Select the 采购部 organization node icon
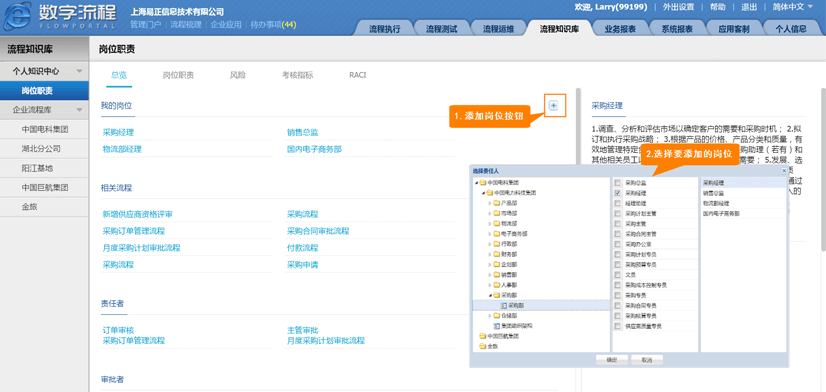Image resolution: width=826 pixels, height=392 pixels. click(503, 306)
